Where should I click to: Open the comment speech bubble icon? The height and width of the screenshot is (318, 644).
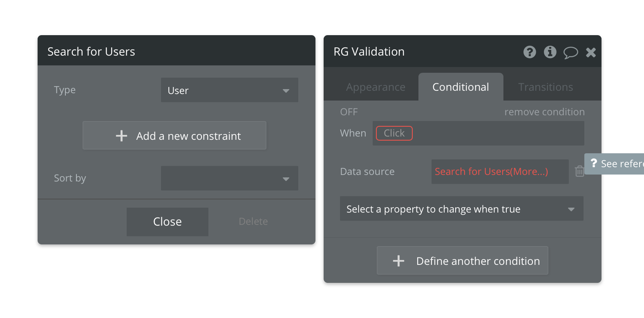(x=570, y=52)
